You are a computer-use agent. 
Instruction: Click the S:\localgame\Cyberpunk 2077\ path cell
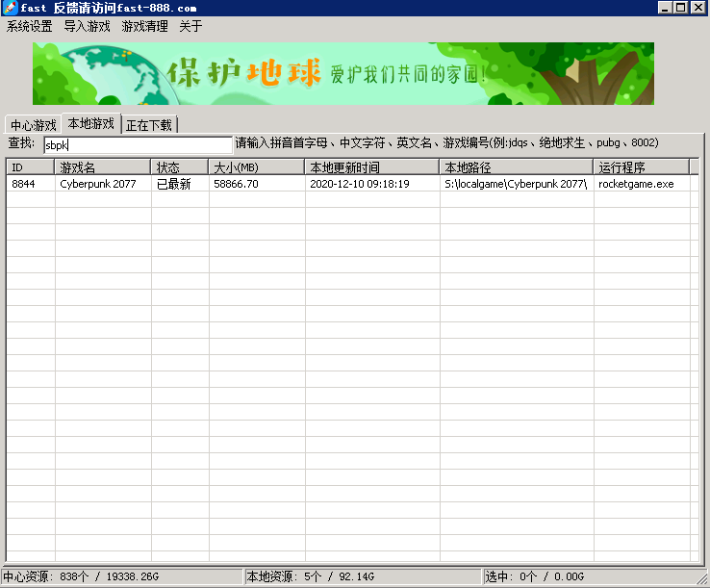pos(516,184)
